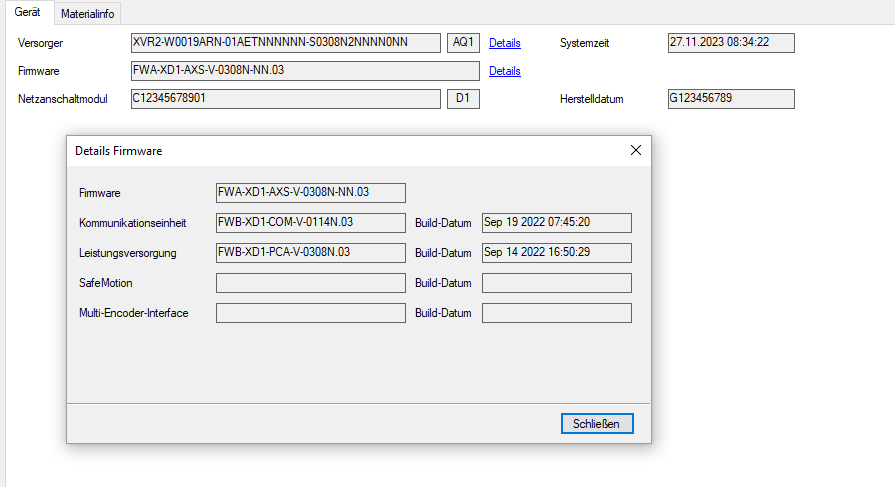Click the empty Multi-Encoder-Interface field
The width and height of the screenshot is (895, 487).
310,313
